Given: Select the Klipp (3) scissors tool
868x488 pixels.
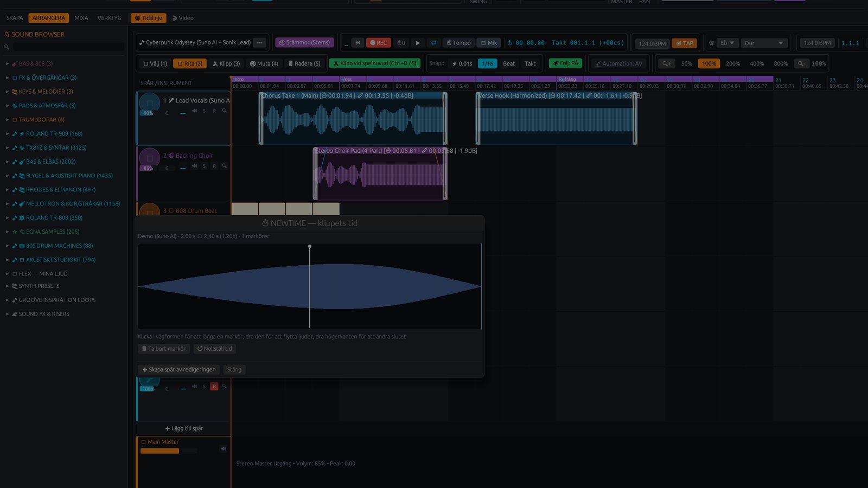Looking at the screenshot, I should coord(226,63).
